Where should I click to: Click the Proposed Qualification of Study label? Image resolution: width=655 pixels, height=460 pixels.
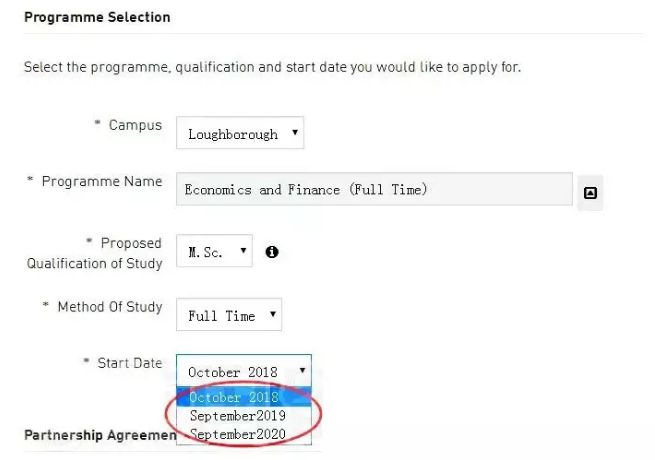(x=94, y=253)
